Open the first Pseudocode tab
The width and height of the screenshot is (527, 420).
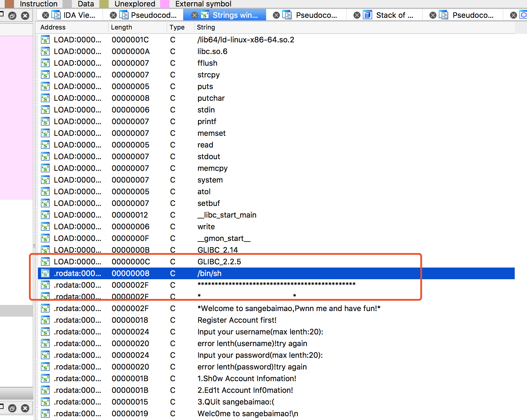coord(153,15)
